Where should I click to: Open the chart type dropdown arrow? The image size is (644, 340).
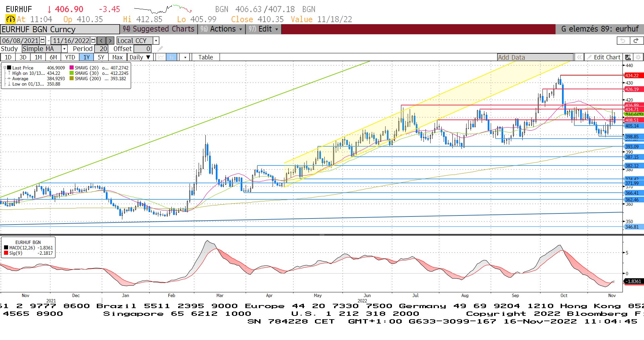click(x=185, y=57)
